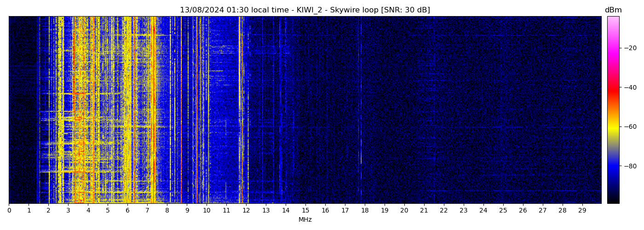Select the 29 MHz axis tick label

pos(582,210)
